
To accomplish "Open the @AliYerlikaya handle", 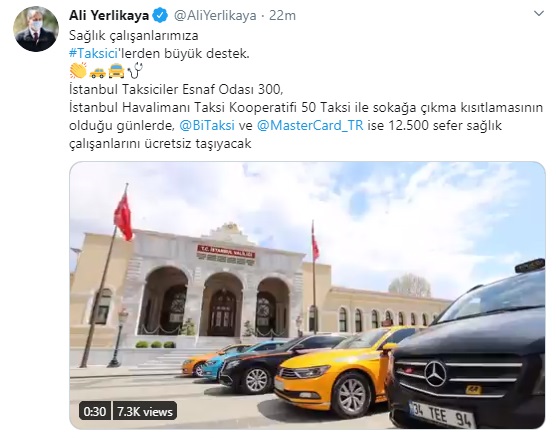I will [215, 16].
